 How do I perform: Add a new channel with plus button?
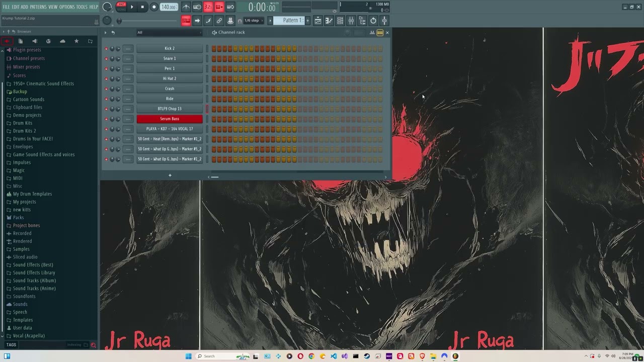coord(170,175)
